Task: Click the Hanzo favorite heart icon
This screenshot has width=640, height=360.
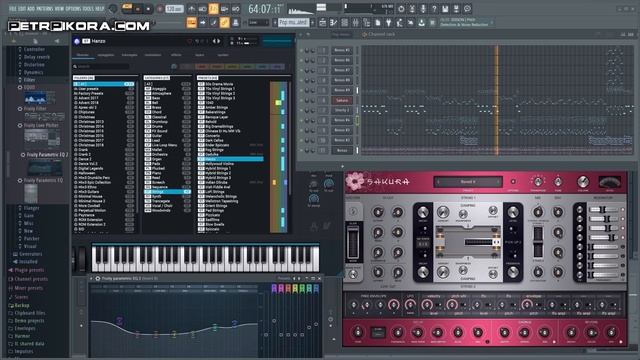Action: (x=189, y=41)
